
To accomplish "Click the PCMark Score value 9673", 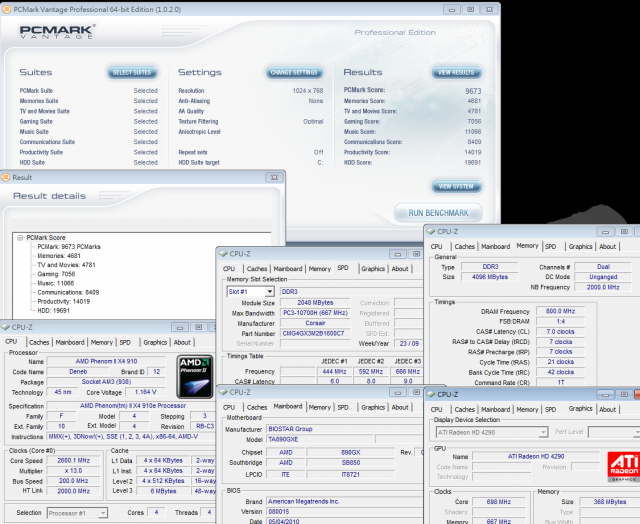I will [473, 91].
